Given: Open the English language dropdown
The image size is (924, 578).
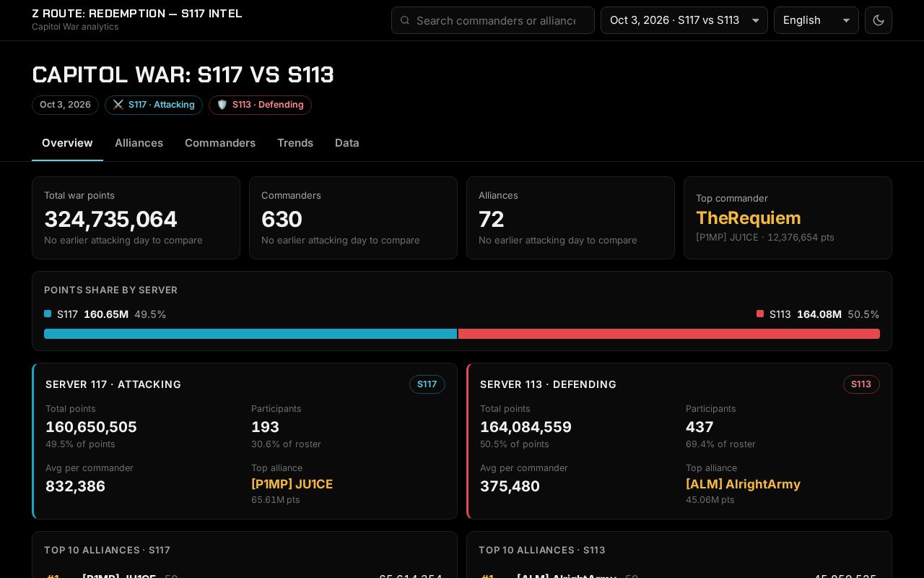Looking at the screenshot, I should [816, 20].
